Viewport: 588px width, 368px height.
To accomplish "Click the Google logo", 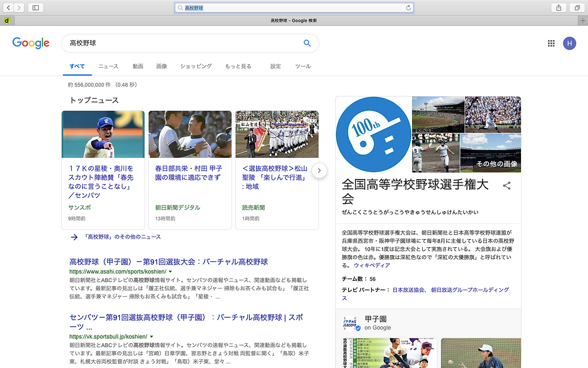I will click(31, 43).
